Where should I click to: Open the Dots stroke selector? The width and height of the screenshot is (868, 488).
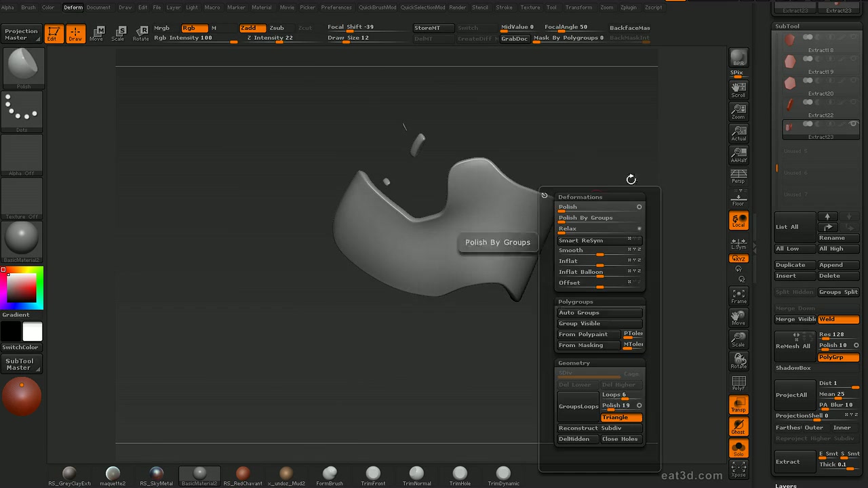point(22,112)
